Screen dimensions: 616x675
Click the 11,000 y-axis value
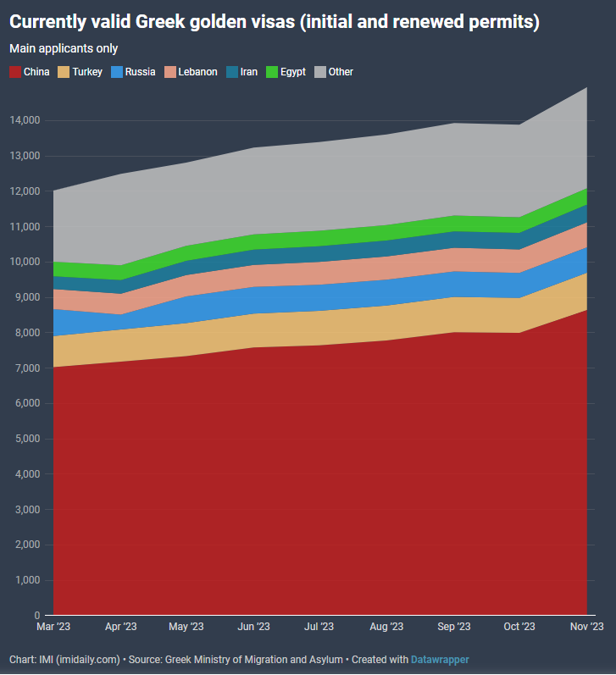point(25,226)
